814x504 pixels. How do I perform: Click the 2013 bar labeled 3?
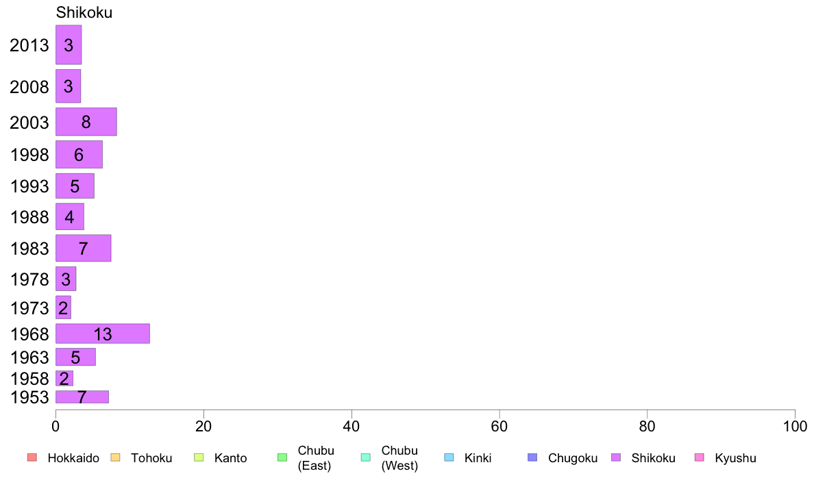click(x=69, y=45)
